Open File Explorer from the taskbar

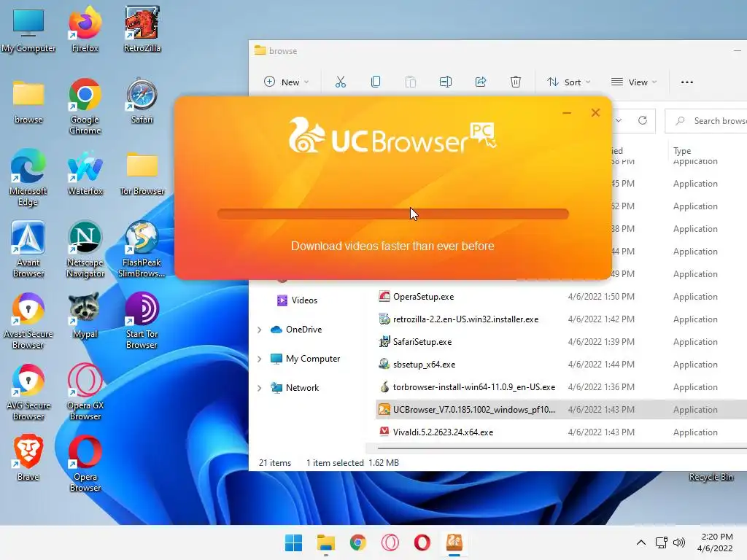click(x=326, y=542)
